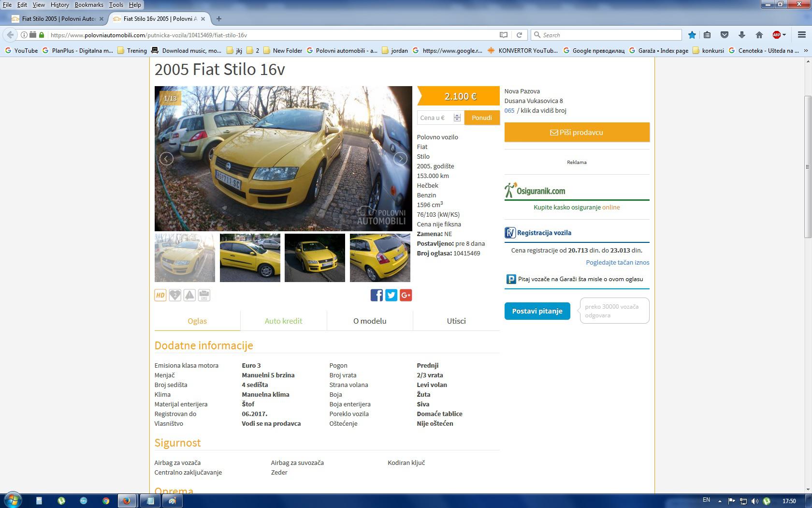This screenshot has height=508, width=812.
Task: Open Windows Start menu
Action: [x=13, y=500]
